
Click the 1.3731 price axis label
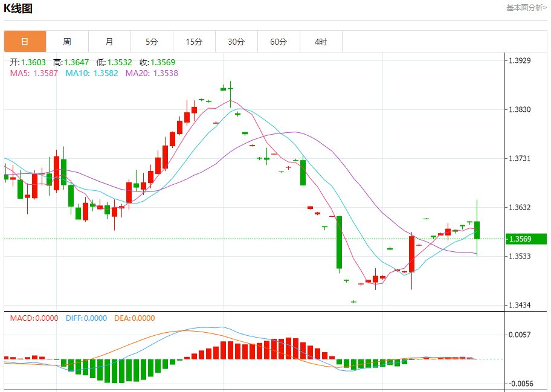pyautogui.click(x=520, y=158)
